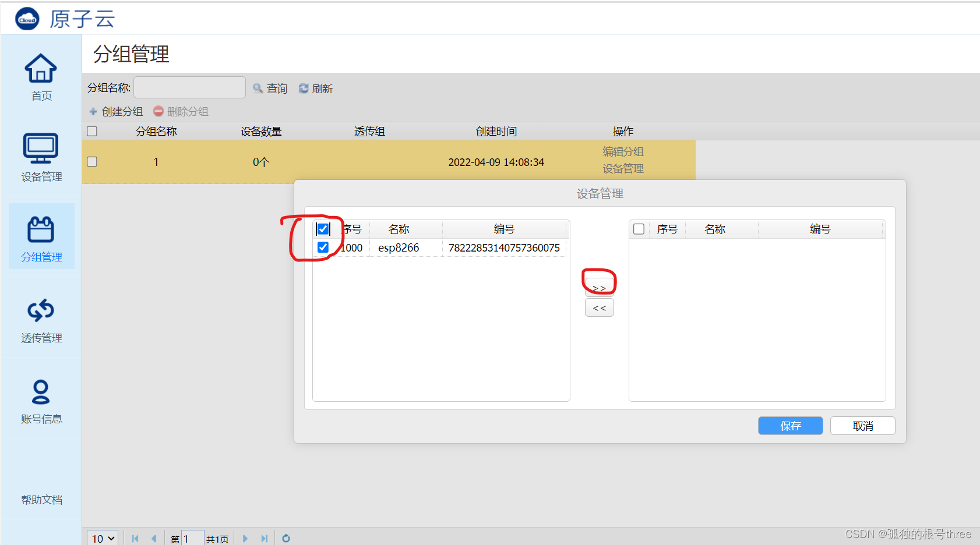Click 设备管理 link in the 操作 column
This screenshot has width=980, height=545.
623,169
